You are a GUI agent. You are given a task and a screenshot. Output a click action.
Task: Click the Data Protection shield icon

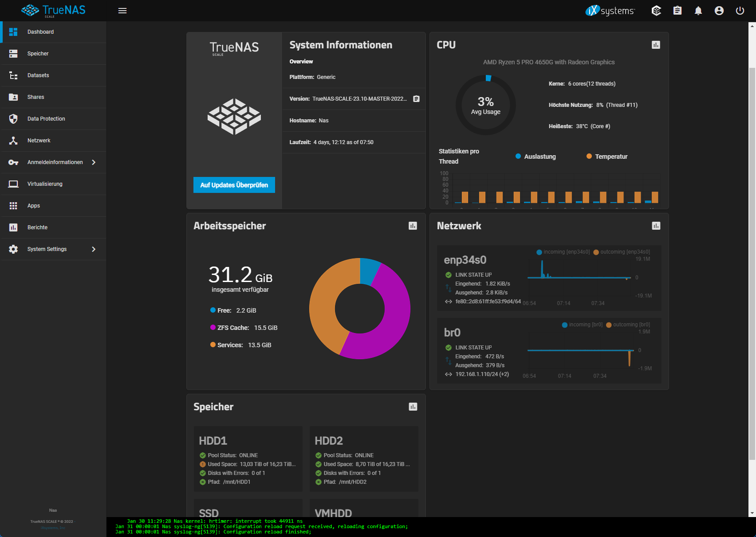pyautogui.click(x=13, y=119)
